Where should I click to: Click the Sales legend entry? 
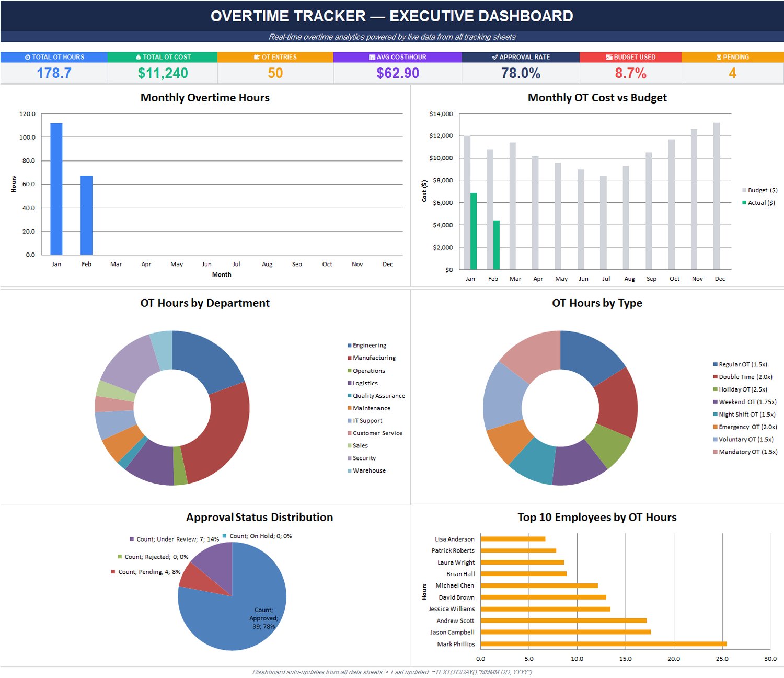point(358,446)
